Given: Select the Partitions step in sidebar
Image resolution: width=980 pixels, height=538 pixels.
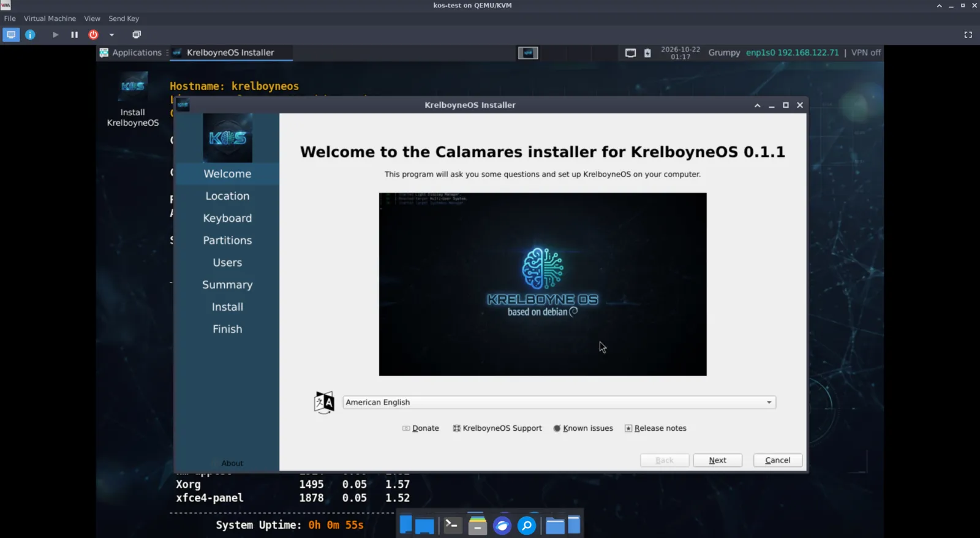Looking at the screenshot, I should coord(227,240).
